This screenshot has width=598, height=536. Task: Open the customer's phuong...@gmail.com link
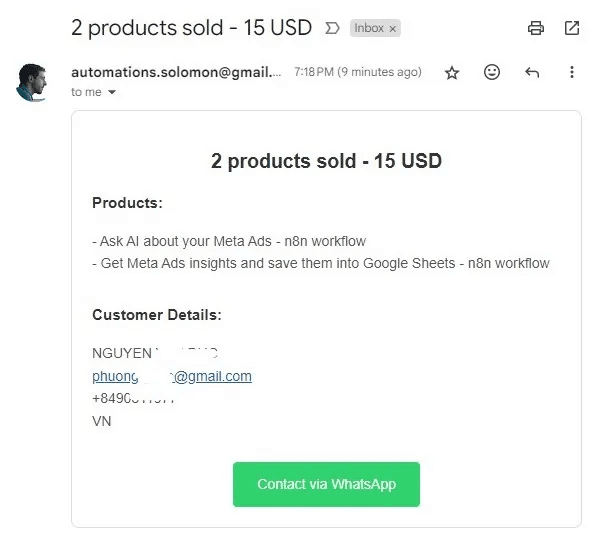click(x=172, y=376)
